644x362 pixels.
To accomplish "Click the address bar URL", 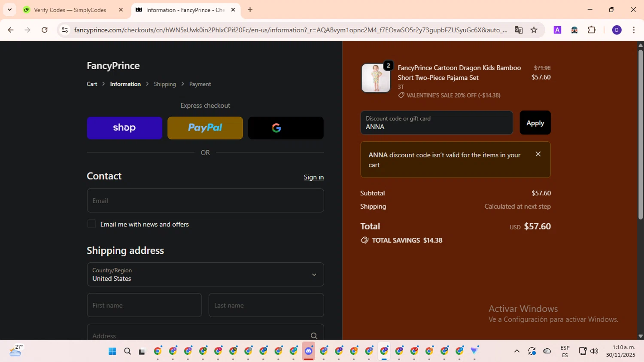I will (291, 30).
